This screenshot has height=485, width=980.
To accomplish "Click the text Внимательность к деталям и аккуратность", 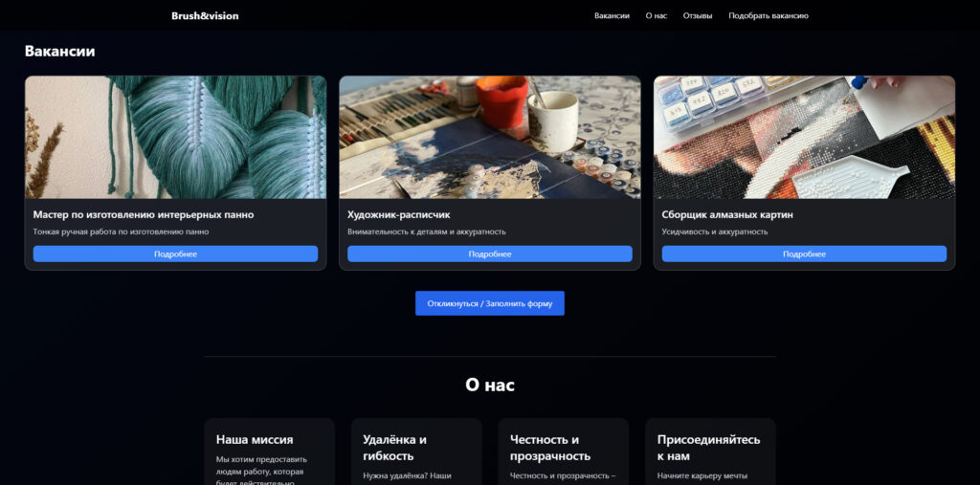I will tap(427, 231).
